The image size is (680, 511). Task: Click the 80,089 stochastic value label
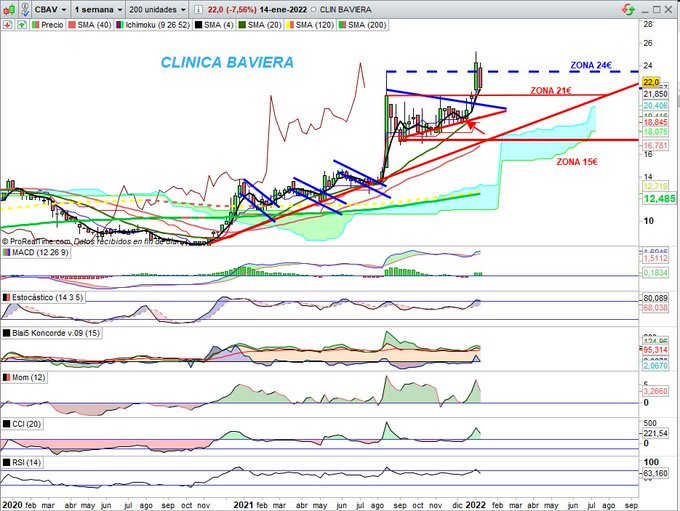[655, 298]
